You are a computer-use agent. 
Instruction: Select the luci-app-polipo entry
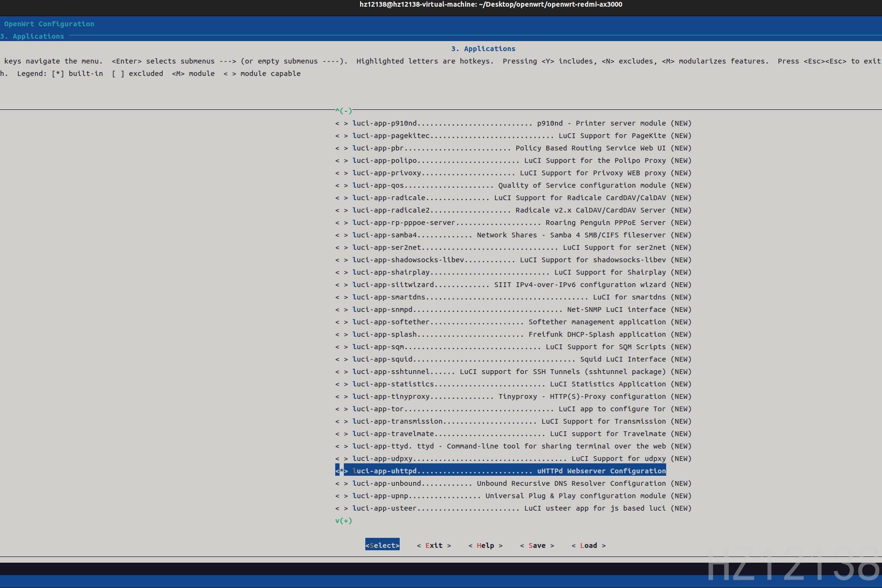point(513,160)
